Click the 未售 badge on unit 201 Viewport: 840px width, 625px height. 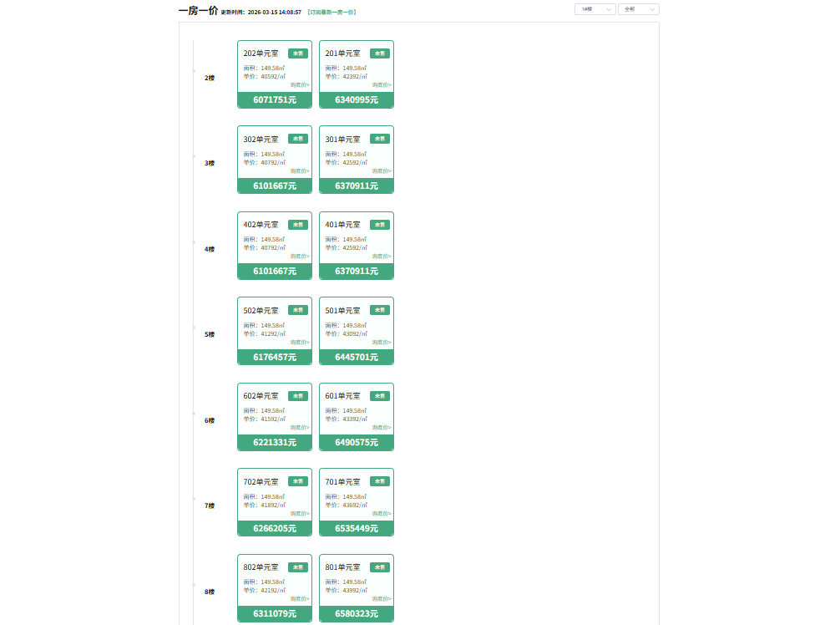pos(380,53)
